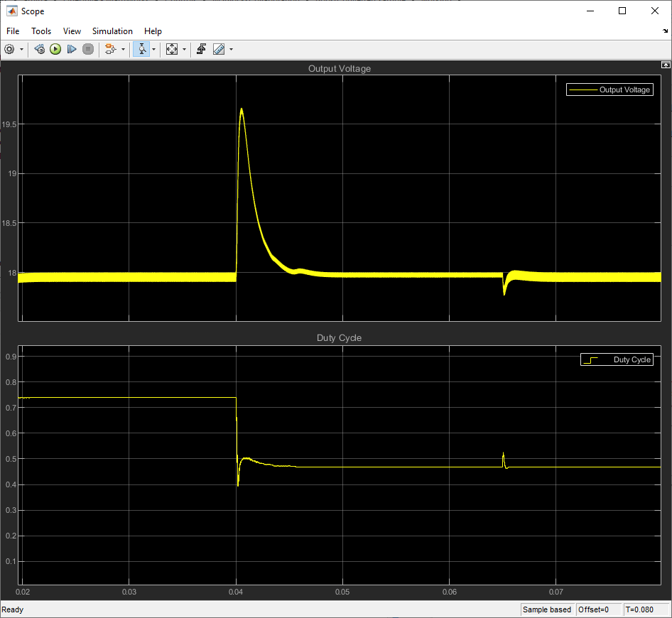Click the Sample based status indicator
The width and height of the screenshot is (672, 618).
pos(547,609)
